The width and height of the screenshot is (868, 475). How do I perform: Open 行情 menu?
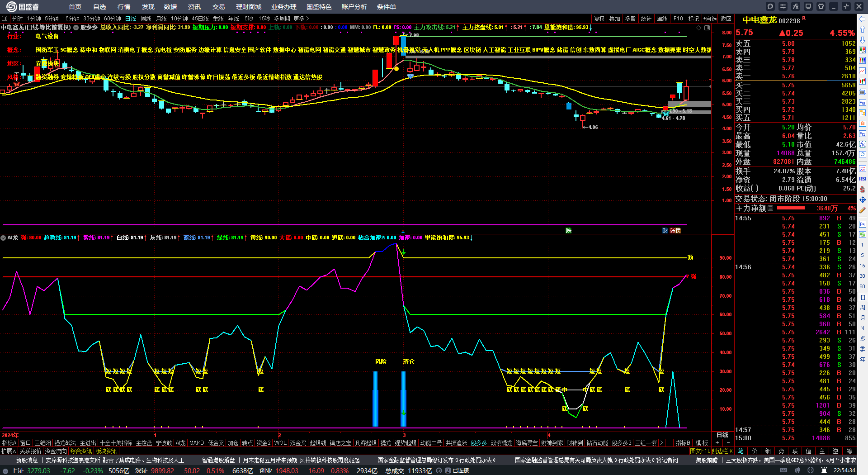pyautogui.click(x=124, y=7)
